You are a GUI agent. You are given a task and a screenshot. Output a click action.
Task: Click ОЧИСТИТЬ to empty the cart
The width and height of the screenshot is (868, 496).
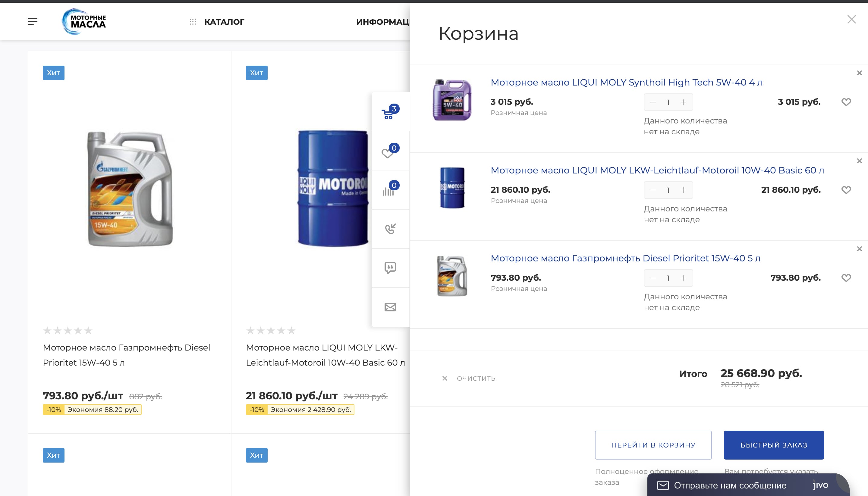point(476,378)
